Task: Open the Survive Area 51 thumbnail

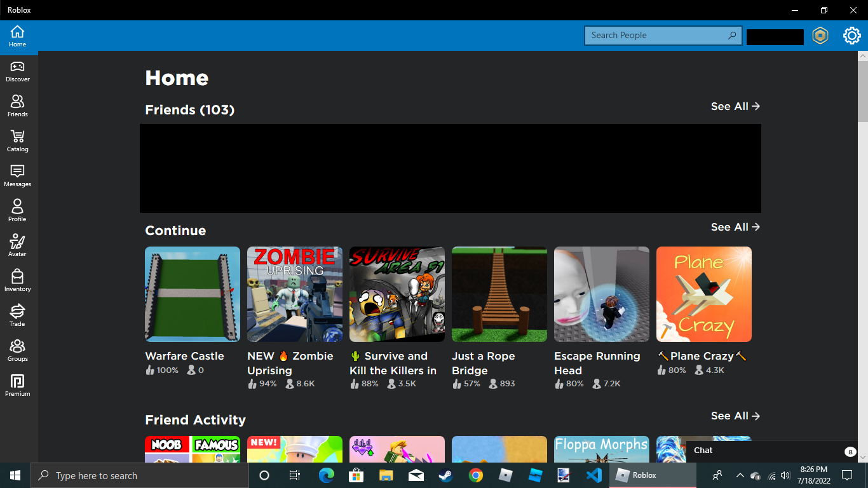Action: [x=397, y=294]
